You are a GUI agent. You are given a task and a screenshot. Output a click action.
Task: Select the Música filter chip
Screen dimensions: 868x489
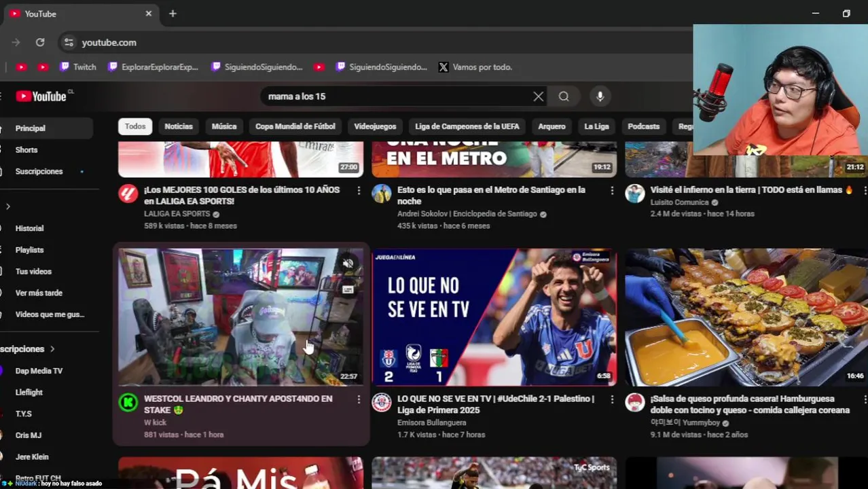click(x=224, y=126)
